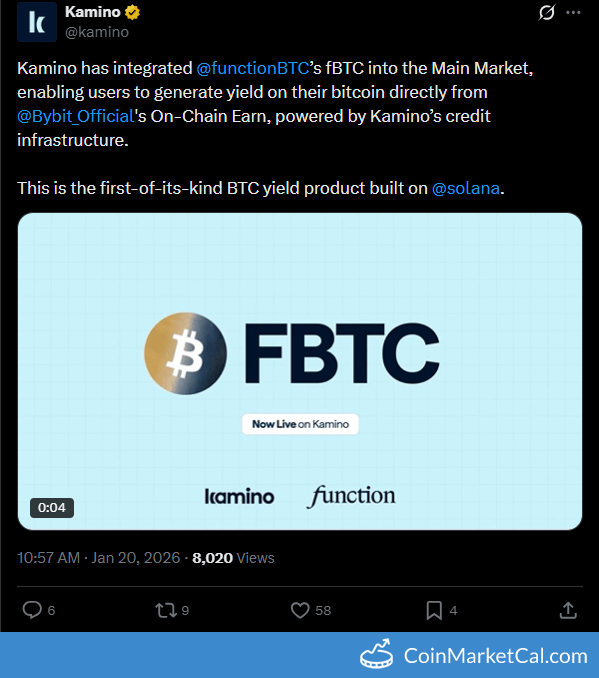This screenshot has height=678, width=599.
Task: Click the CoinMarketCal.com watermark text
Action: tap(496, 656)
